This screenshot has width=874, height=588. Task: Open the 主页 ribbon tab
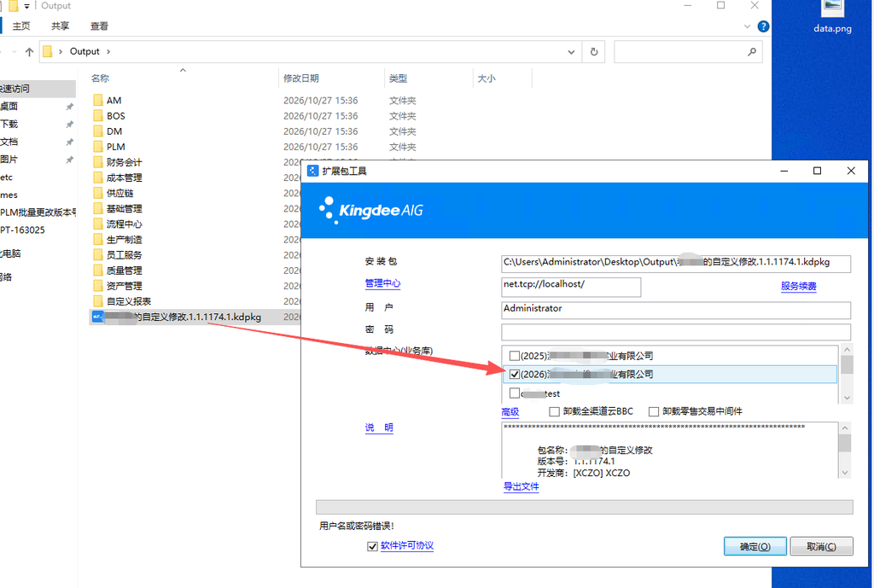21,26
